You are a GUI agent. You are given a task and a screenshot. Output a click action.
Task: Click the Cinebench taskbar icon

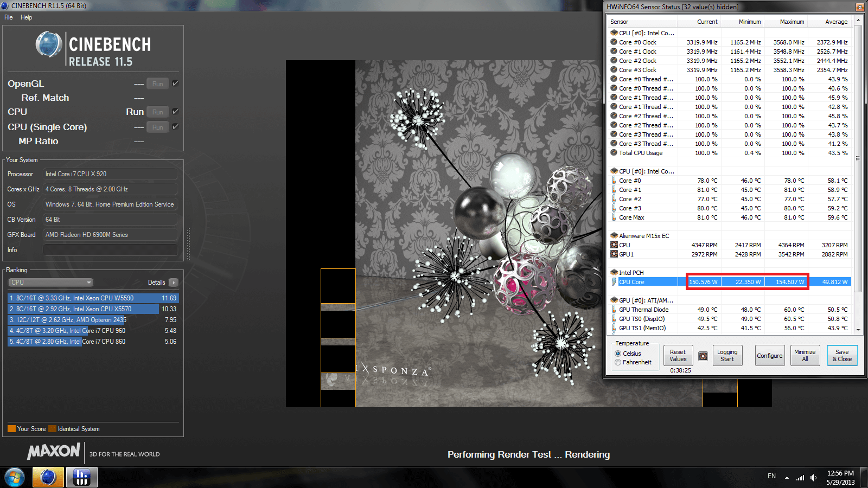(48, 477)
